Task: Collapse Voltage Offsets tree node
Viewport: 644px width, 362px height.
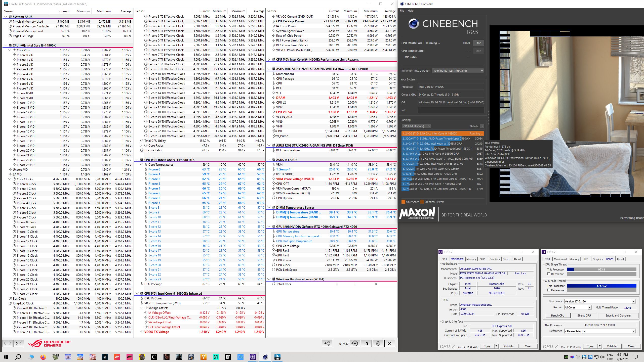Action: [141, 308]
